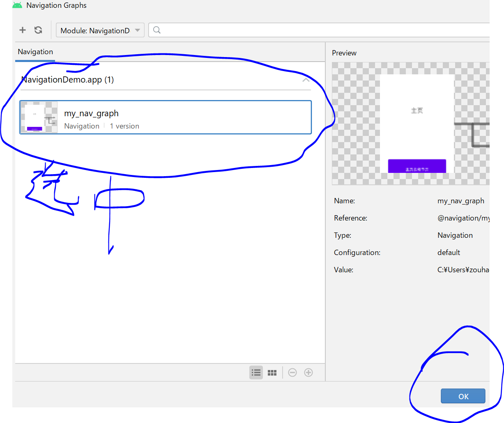Image resolution: width=504 pixels, height=423 pixels.
Task: Click the Reference value @navigation text
Action: pyautogui.click(x=463, y=218)
